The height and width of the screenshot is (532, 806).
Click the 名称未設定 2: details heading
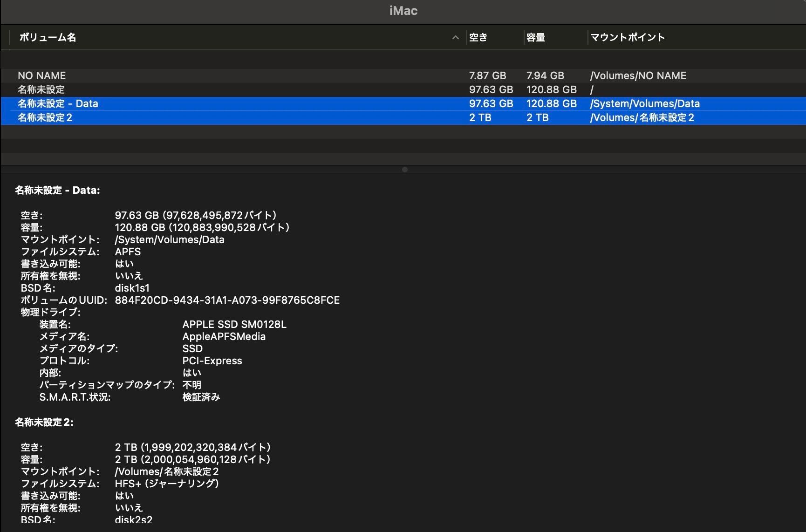pyautogui.click(x=44, y=422)
